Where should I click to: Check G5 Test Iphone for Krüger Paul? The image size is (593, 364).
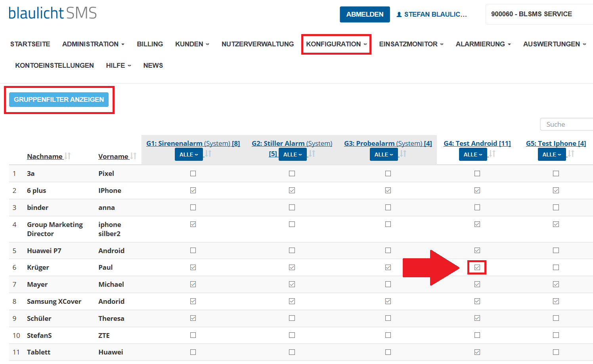(x=556, y=267)
